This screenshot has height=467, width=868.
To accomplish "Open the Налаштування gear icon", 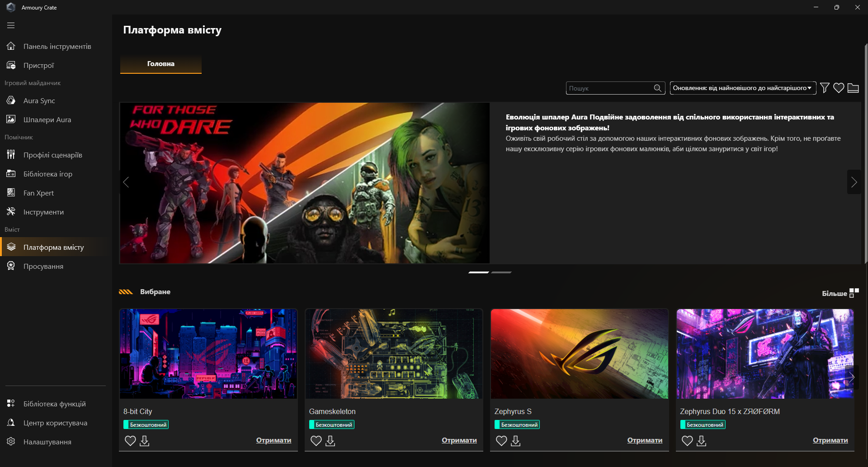I will 11,442.
